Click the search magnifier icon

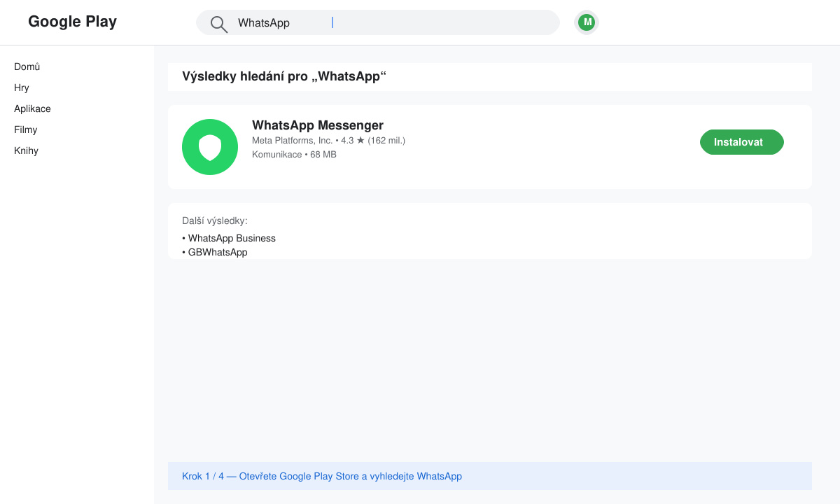click(x=219, y=24)
